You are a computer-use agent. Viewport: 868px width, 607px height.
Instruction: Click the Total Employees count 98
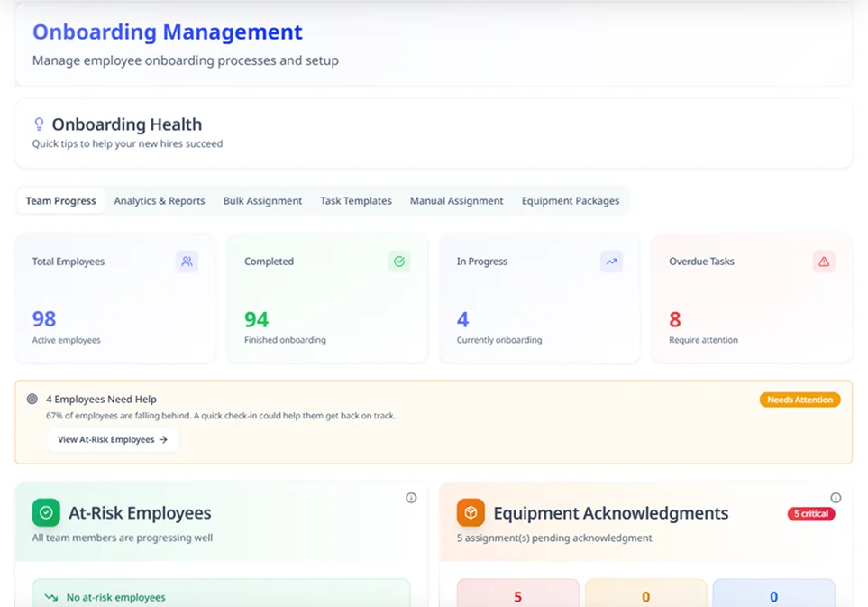(44, 319)
